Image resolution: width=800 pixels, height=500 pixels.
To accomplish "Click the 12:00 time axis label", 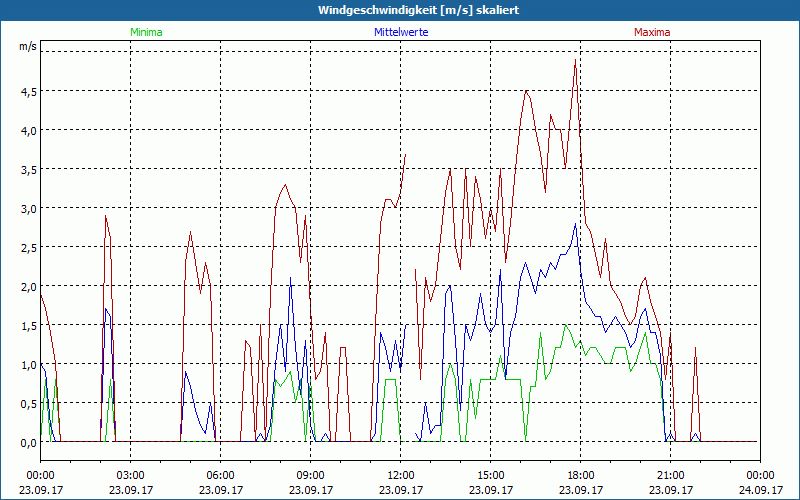I will pyautogui.click(x=401, y=476).
